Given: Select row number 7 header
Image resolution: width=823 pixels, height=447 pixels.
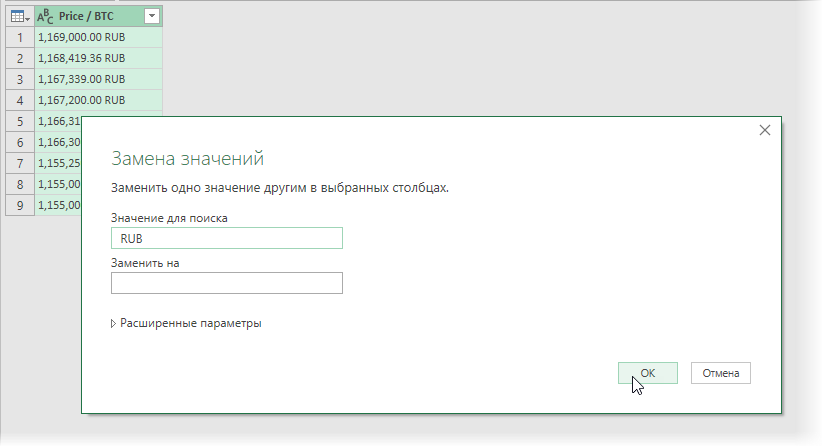Looking at the screenshot, I should [x=20, y=163].
